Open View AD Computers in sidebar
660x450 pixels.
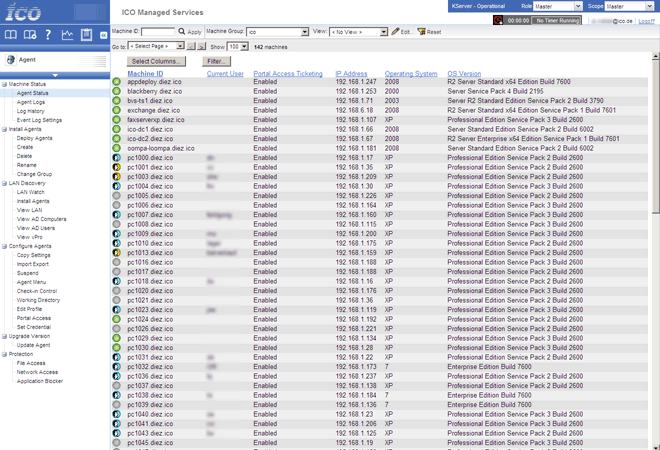pos(41,219)
